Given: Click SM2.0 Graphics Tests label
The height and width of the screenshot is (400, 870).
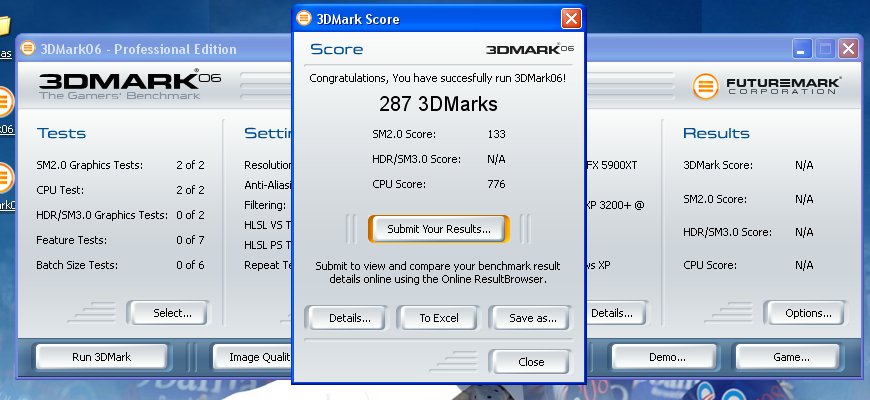Looking at the screenshot, I should coord(89,165).
